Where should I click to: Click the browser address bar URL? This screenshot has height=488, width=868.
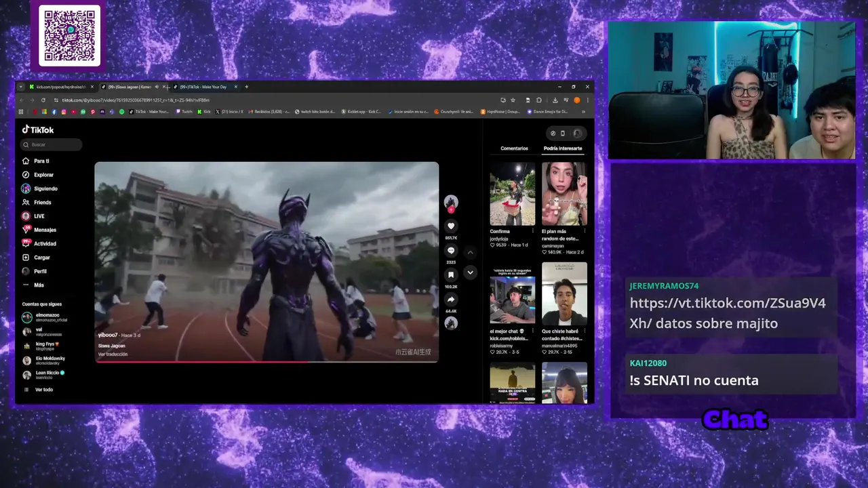pos(136,100)
